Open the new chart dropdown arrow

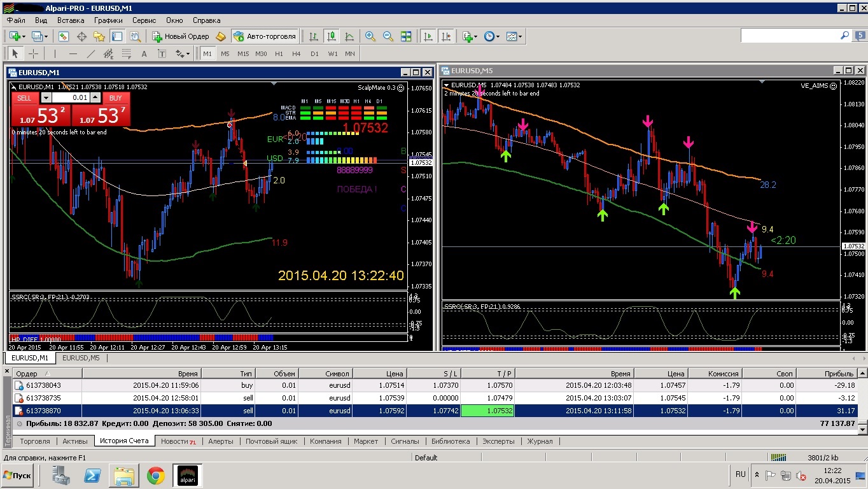(24, 36)
